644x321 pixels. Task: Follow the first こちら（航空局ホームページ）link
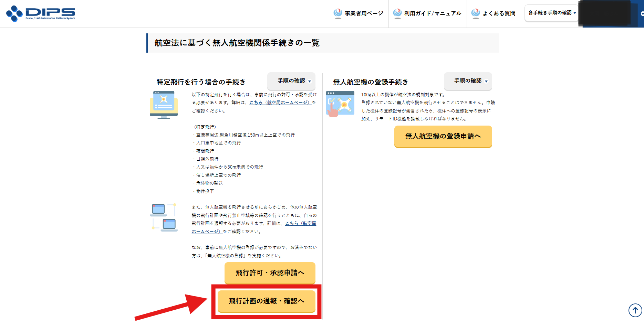pyautogui.click(x=280, y=103)
